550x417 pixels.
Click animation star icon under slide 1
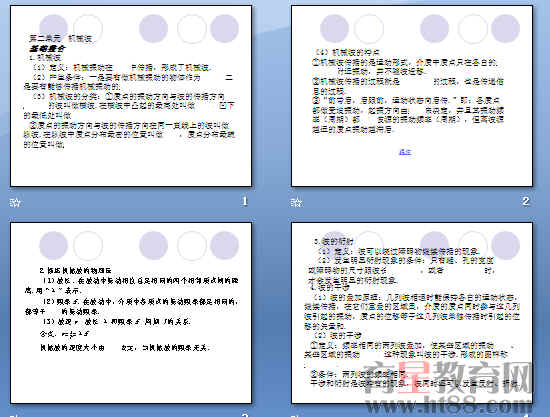coord(15,202)
